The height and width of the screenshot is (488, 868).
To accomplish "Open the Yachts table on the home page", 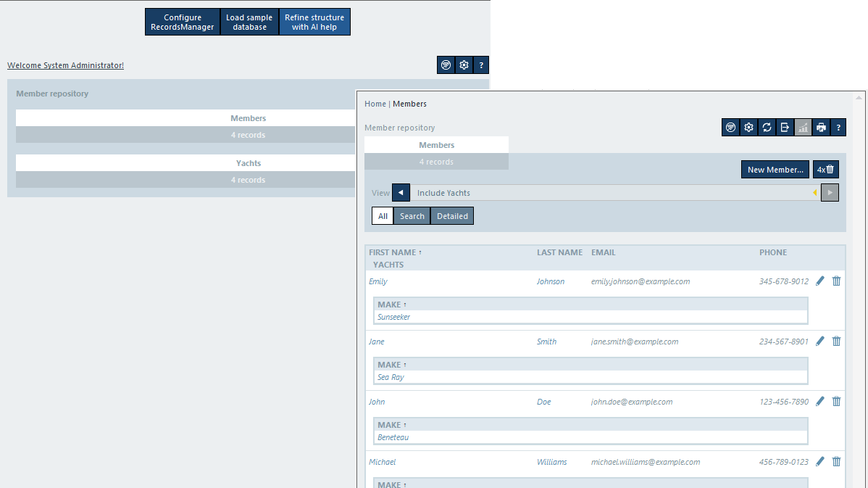I will click(249, 163).
